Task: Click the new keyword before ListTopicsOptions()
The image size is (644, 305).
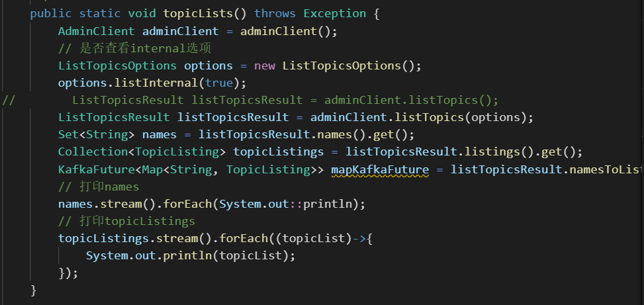Action: pyautogui.click(x=265, y=65)
